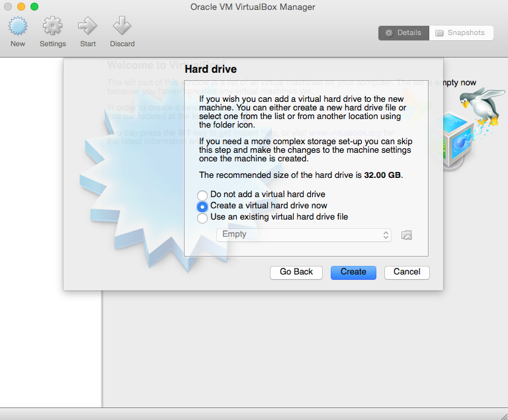Image resolution: width=508 pixels, height=420 pixels.
Task: Click the 'Hard drive' dialog heading
Action: click(x=210, y=69)
